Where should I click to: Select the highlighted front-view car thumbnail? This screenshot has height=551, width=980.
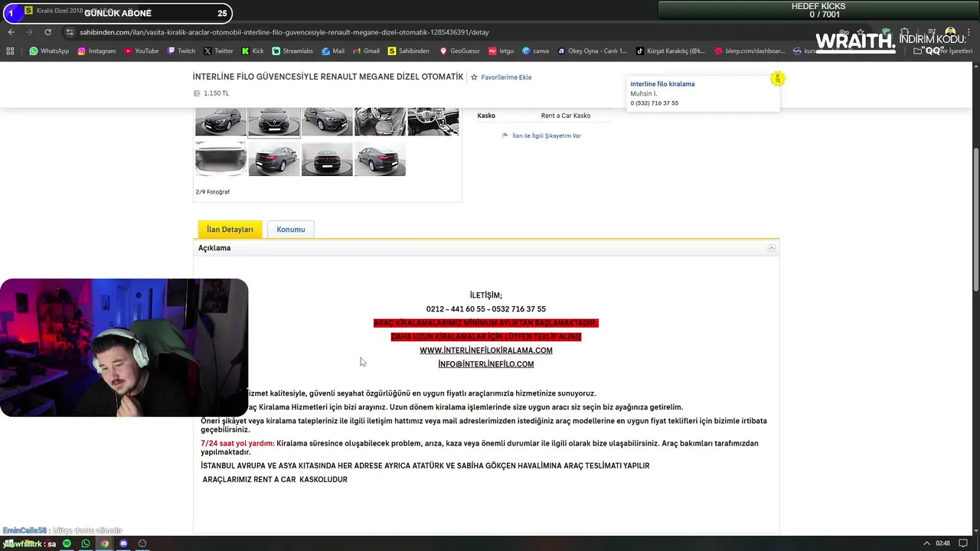(274, 121)
